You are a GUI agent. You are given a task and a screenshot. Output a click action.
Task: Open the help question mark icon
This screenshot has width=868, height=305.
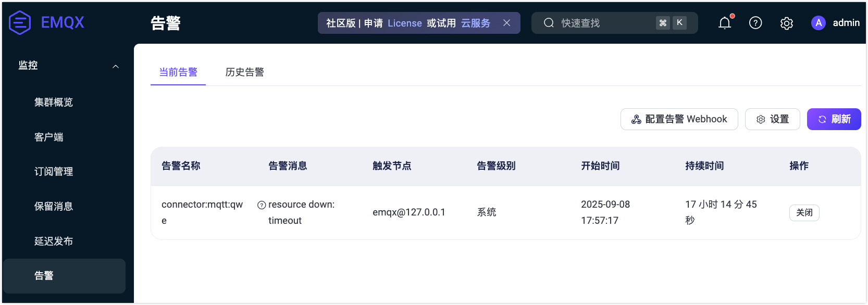click(755, 23)
